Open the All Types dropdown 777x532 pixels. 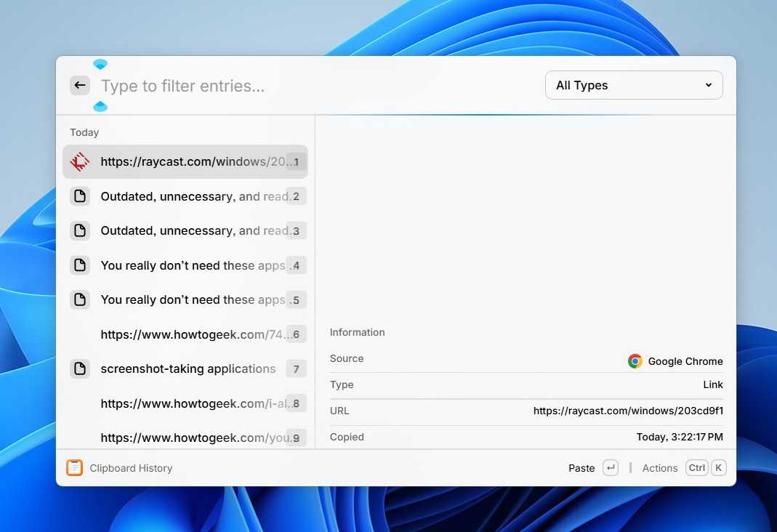633,85
